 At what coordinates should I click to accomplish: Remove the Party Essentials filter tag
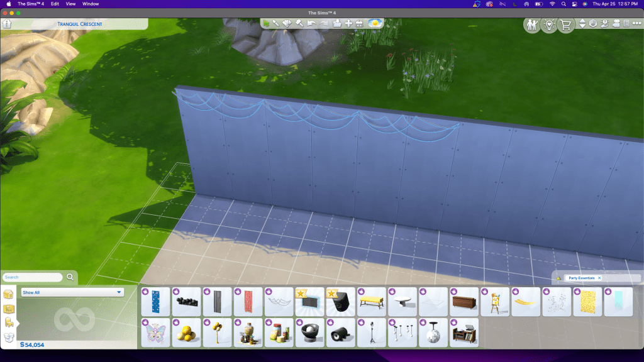pyautogui.click(x=599, y=278)
